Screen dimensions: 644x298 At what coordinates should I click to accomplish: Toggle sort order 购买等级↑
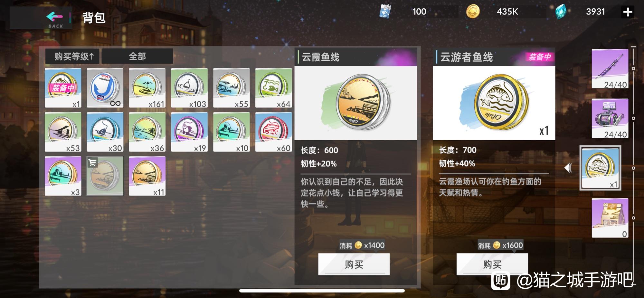pyautogui.click(x=72, y=56)
